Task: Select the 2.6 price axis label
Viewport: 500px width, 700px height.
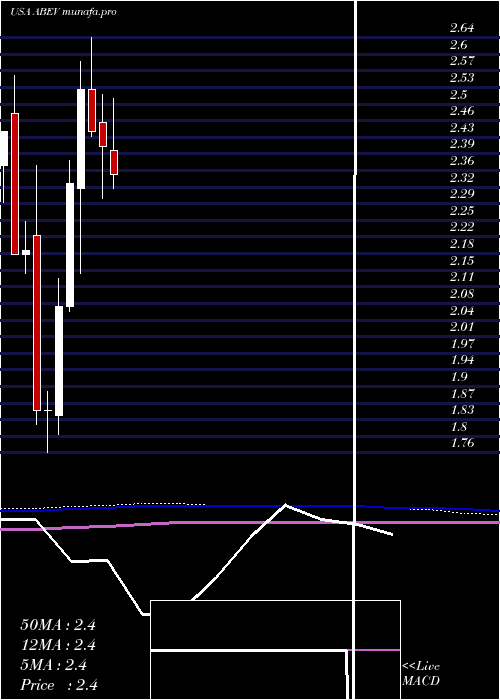Action: (458, 45)
